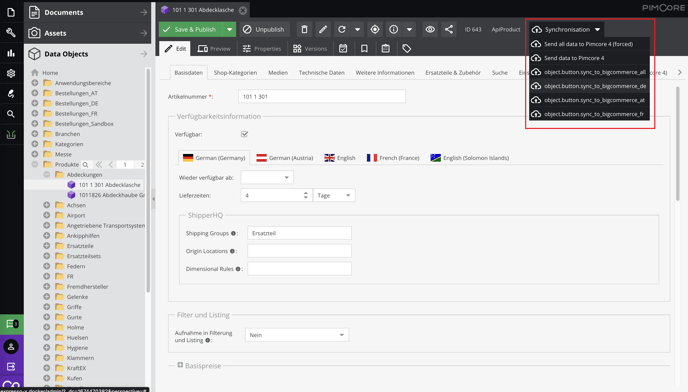Expand the Basispreise section
Viewport: 688px width, 392px height.
click(x=180, y=365)
